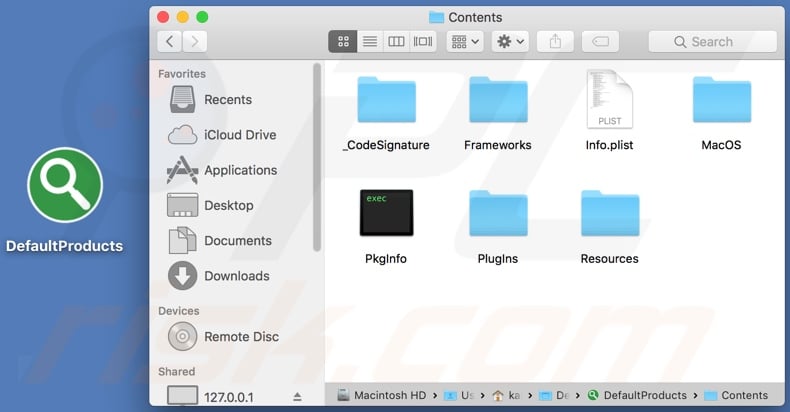The height and width of the screenshot is (412, 790).
Task: Click the Frameworks file name label
Action: [498, 145]
